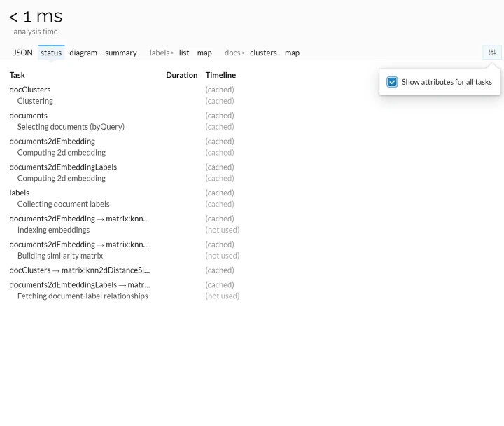Select the Indexing embeddings row

click(53, 230)
